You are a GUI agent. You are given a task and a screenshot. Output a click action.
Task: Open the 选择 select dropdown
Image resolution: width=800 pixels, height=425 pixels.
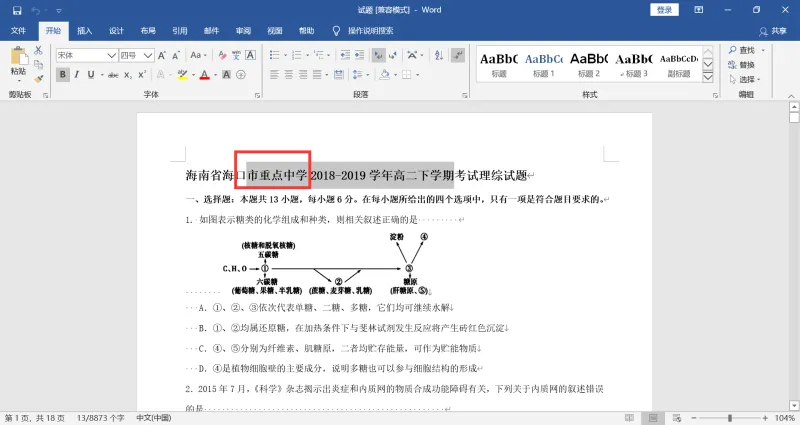point(745,80)
